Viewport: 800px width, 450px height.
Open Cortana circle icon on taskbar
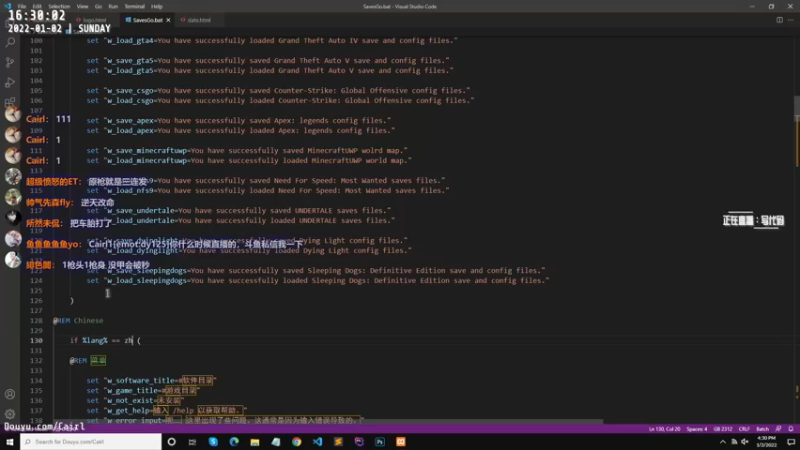click(171, 442)
